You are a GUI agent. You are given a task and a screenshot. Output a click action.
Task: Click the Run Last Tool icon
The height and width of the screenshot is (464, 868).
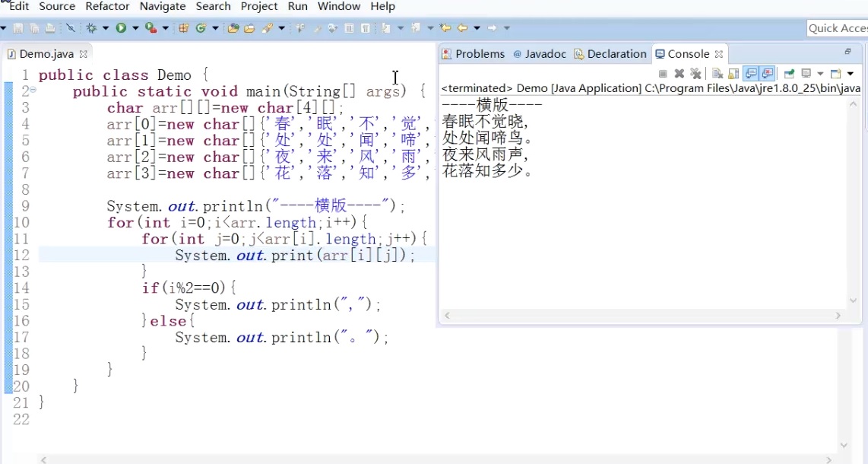tap(150, 28)
